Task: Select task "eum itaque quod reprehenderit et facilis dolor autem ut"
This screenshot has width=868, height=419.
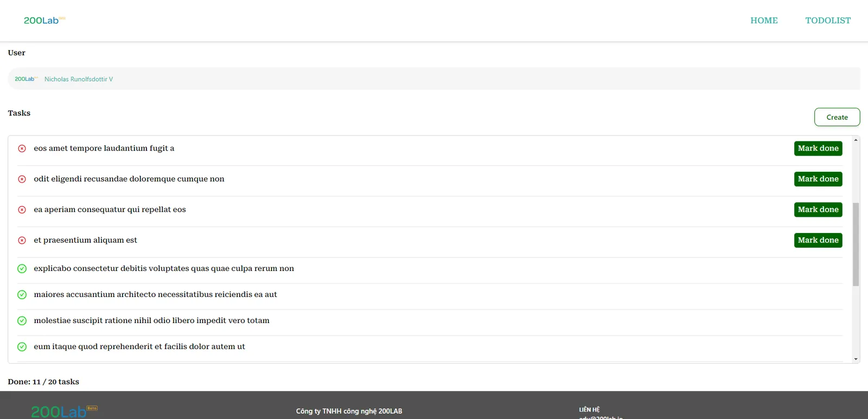Action: pyautogui.click(x=139, y=346)
